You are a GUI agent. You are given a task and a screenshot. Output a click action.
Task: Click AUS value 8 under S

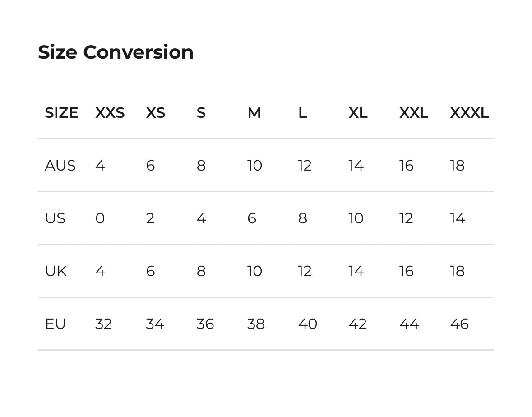[201, 166]
